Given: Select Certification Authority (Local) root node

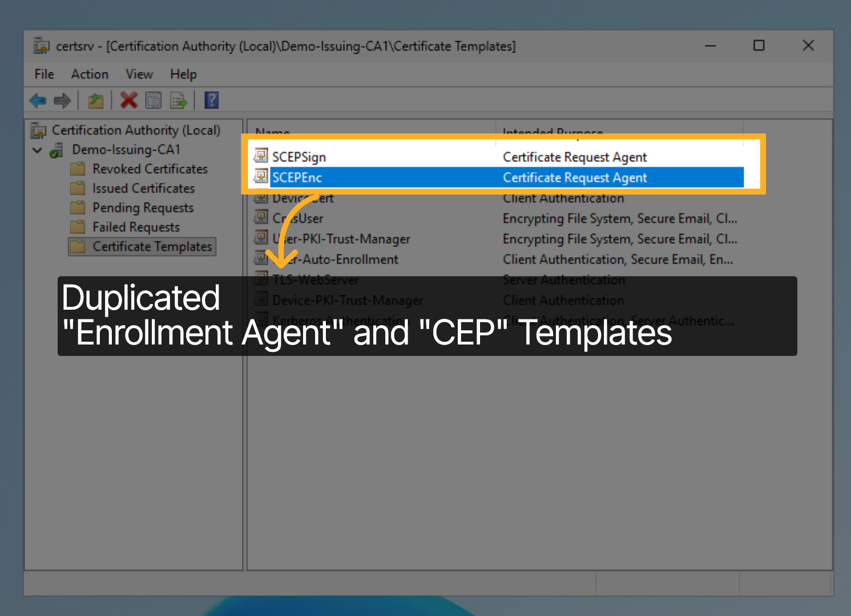Looking at the screenshot, I should [136, 131].
